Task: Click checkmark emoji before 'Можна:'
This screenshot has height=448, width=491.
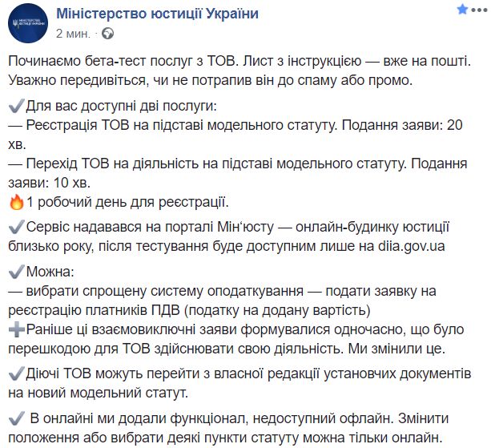Action: 16,272
